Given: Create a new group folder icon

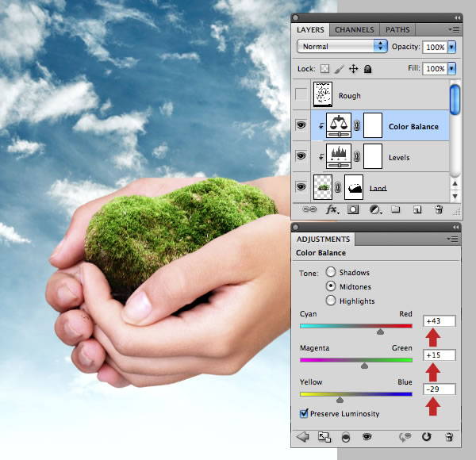Looking at the screenshot, I should point(395,209).
